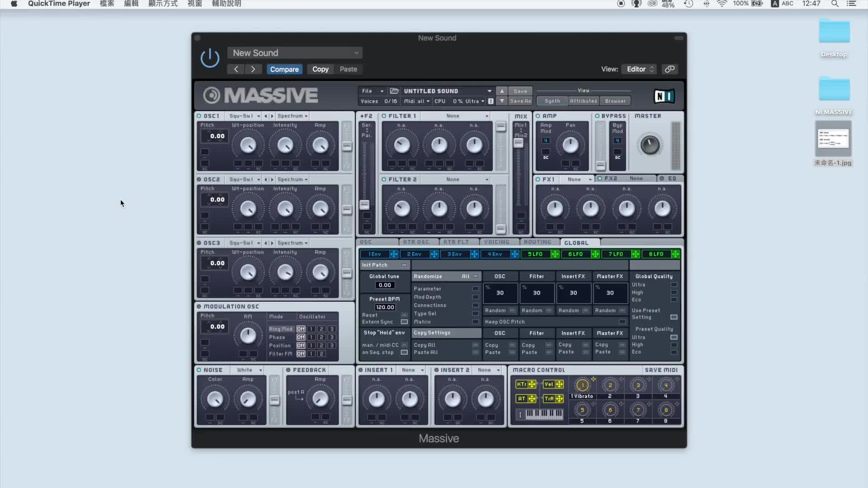
Task: Click the link chain icon beside Editor
Action: click(x=670, y=69)
